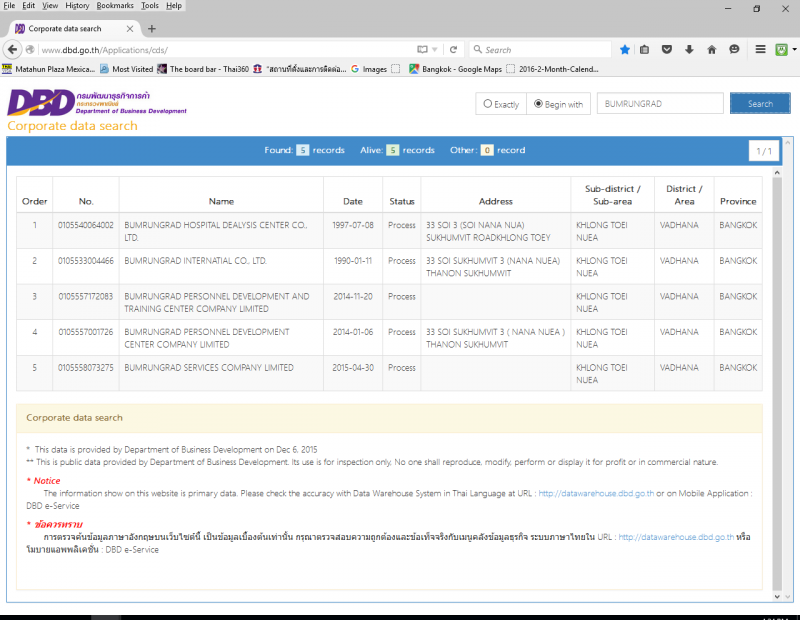Click the blue Search button
The image size is (800, 620).
click(x=760, y=104)
